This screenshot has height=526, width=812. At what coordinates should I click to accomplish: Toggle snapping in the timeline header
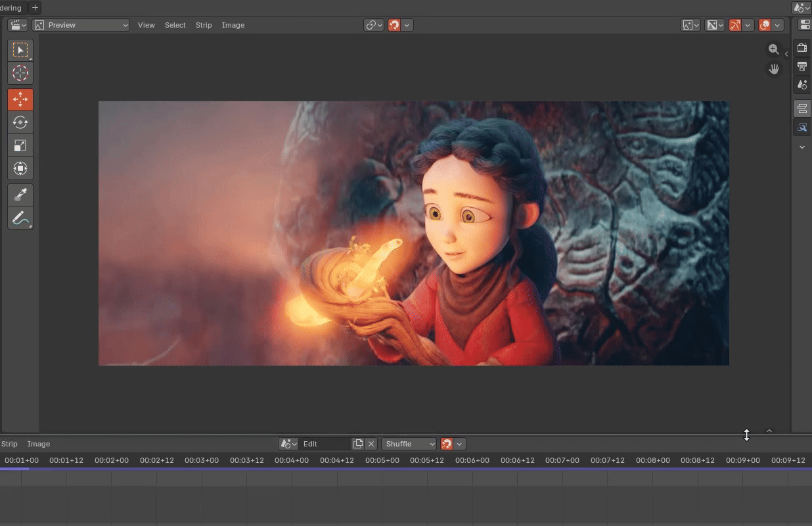(447, 444)
